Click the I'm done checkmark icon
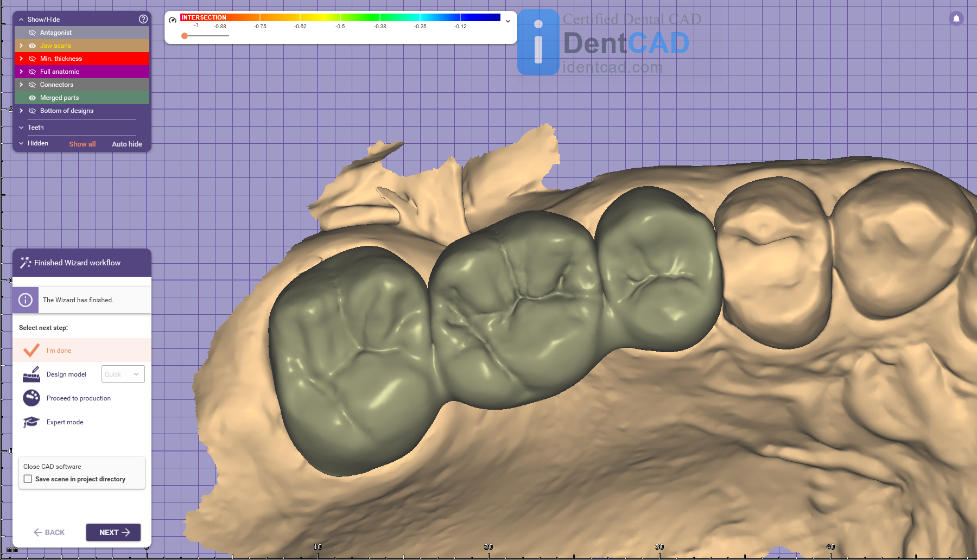The image size is (977, 560). [x=31, y=351]
